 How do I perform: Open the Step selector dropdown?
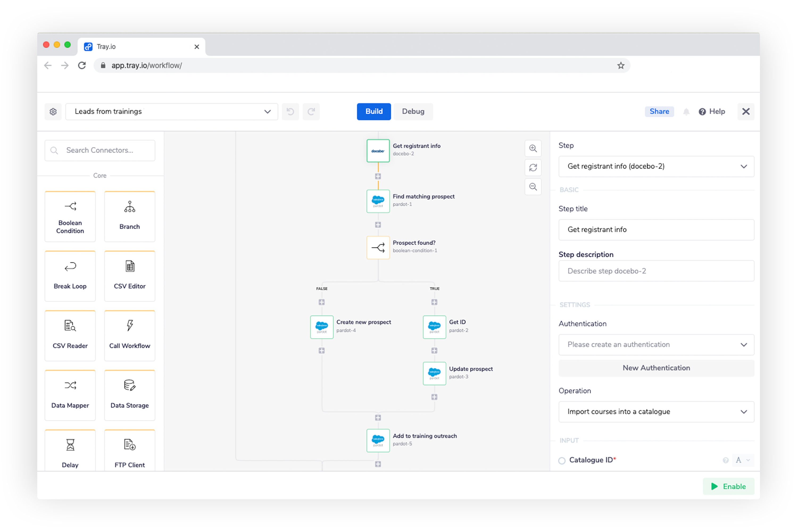tap(656, 166)
